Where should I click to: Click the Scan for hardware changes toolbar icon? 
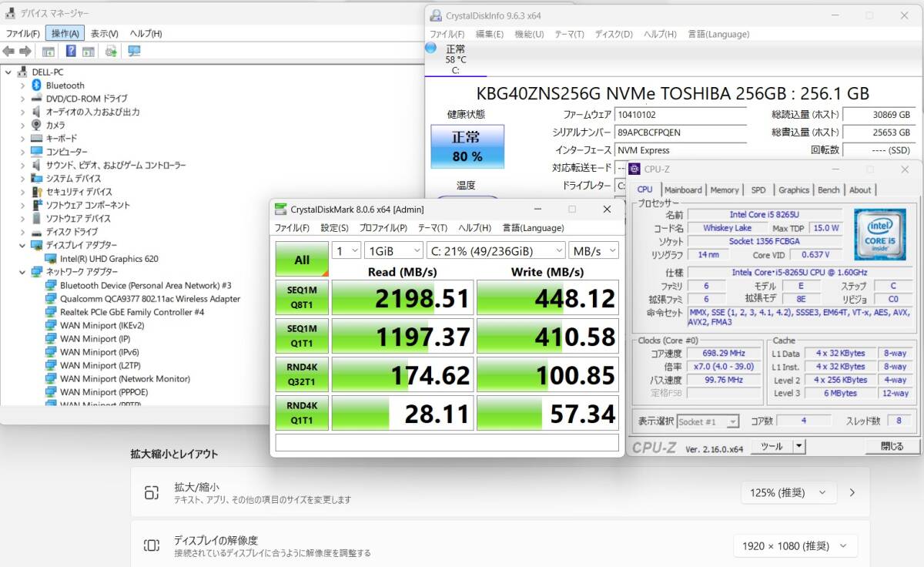pos(132,51)
